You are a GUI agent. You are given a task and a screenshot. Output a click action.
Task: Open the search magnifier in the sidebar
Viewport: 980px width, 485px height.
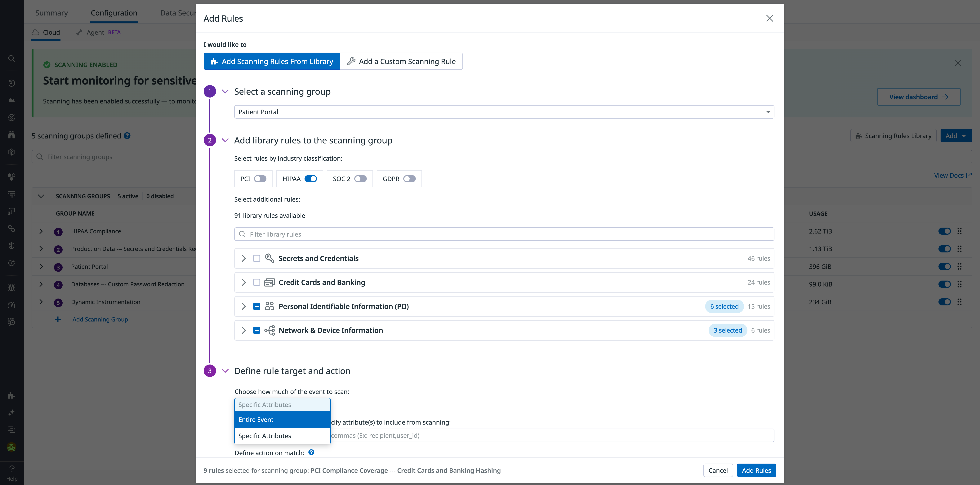coord(11,58)
